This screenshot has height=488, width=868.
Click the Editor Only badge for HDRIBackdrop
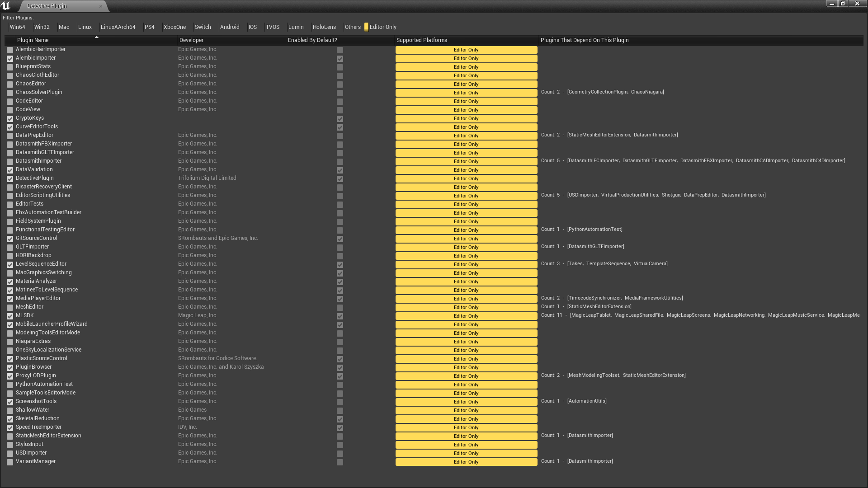click(x=466, y=256)
